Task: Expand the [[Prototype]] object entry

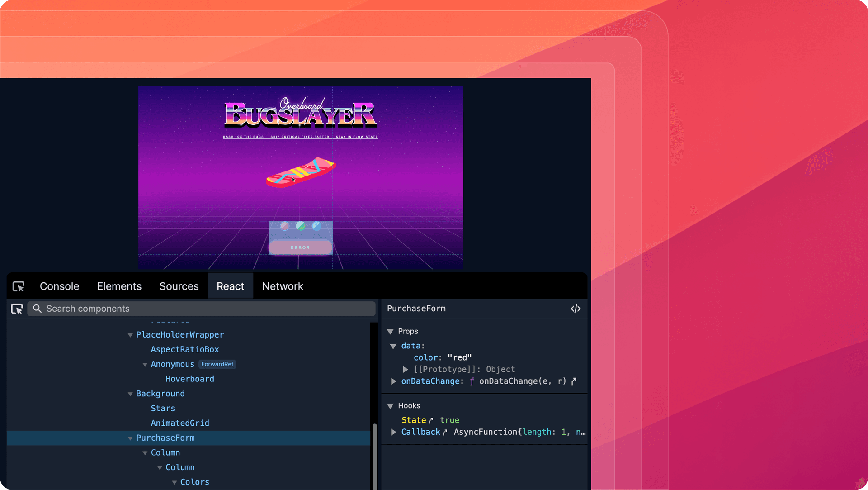Action: pos(406,369)
